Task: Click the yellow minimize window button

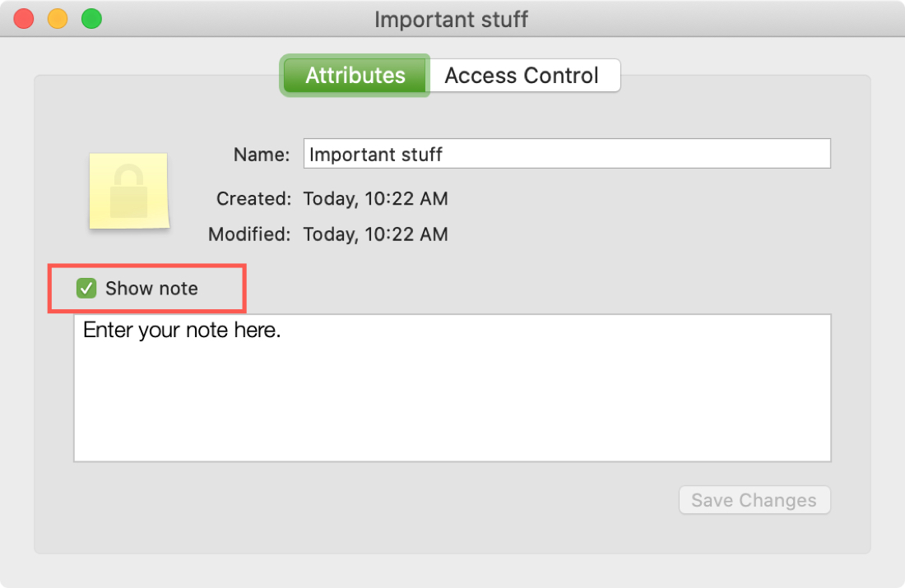Action: pos(57,18)
